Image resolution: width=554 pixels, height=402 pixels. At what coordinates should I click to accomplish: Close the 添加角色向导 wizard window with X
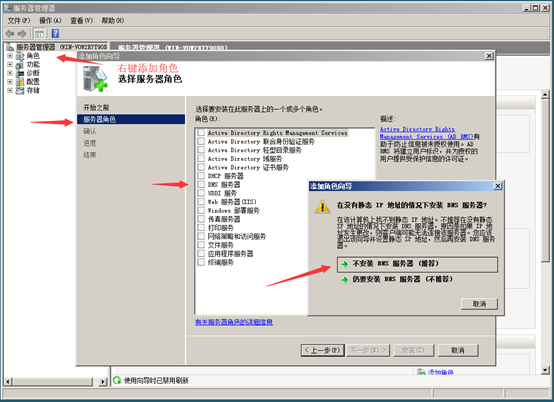pos(489,56)
